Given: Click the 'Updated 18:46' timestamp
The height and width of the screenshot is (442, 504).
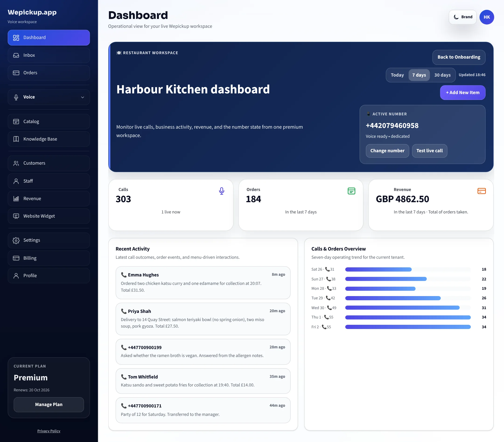Looking at the screenshot, I should pos(472,75).
